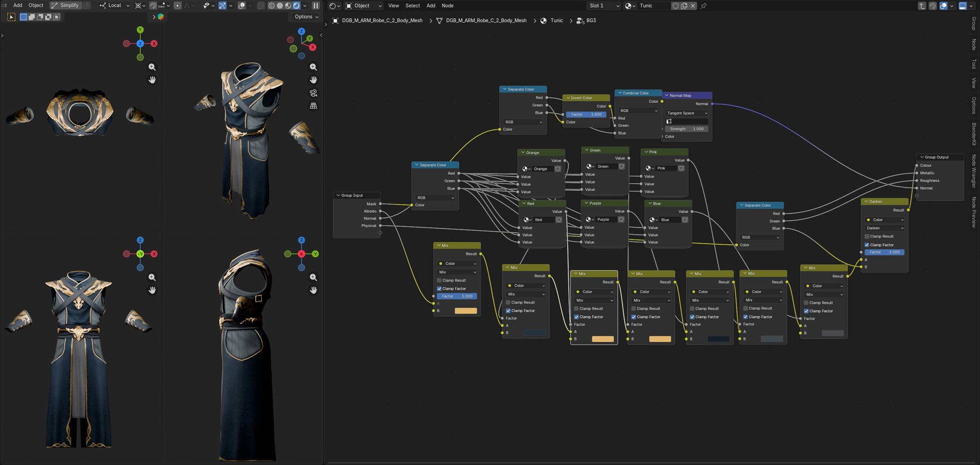Enable Clamp Result on the Darken node

867,236
